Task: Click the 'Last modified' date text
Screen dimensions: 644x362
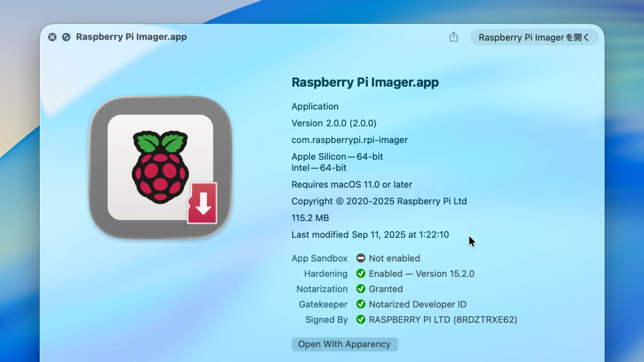Action: [370, 234]
